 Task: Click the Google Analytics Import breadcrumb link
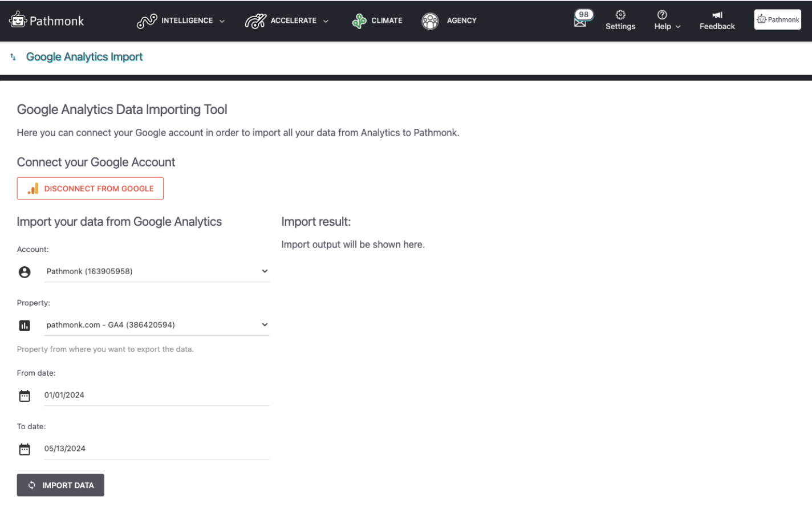pyautogui.click(x=84, y=56)
